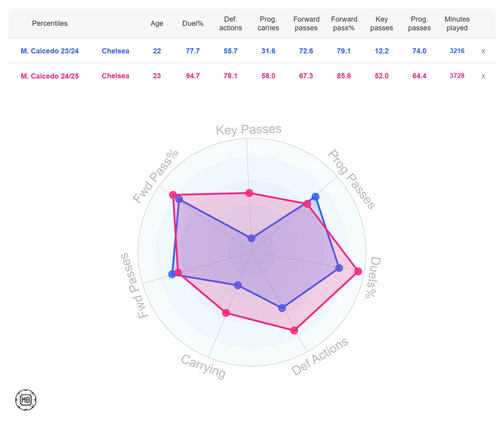The height and width of the screenshot is (433, 504).
Task: Click the Def. actions column header
Action: click(231, 23)
